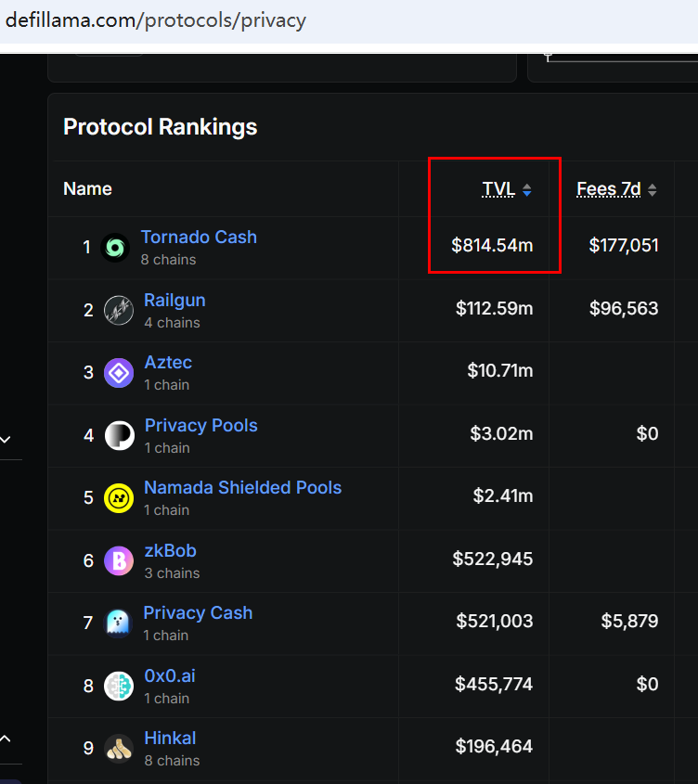Click "1 chain" under 0x0.ai
This screenshot has height=784, width=698.
click(167, 699)
